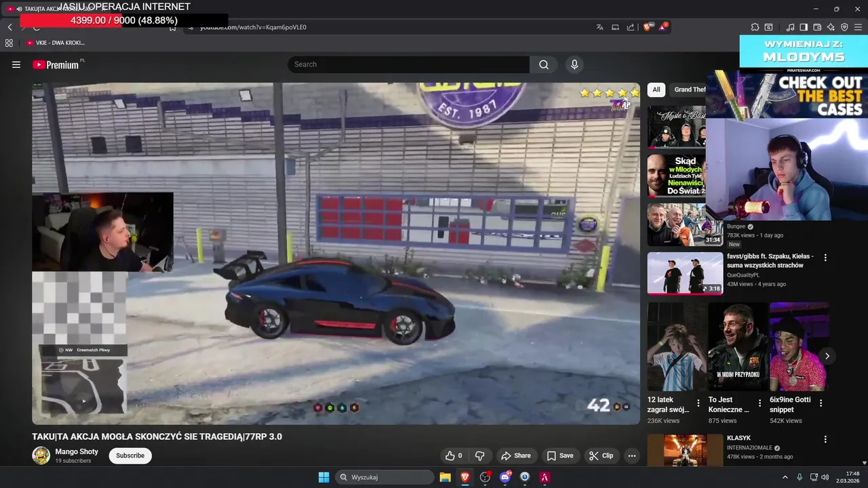The image size is (868, 488).
Task: Show hidden system tray icons chevron
Action: point(785,477)
